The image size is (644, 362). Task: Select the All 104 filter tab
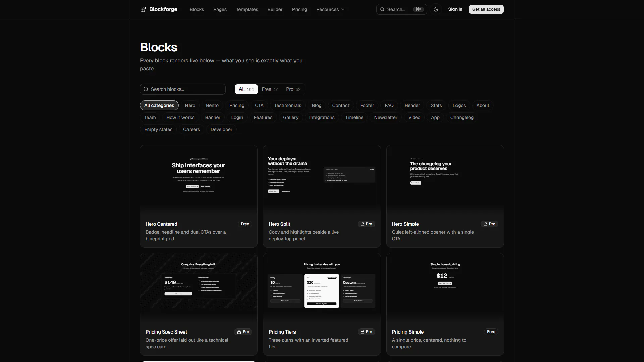[x=246, y=89]
